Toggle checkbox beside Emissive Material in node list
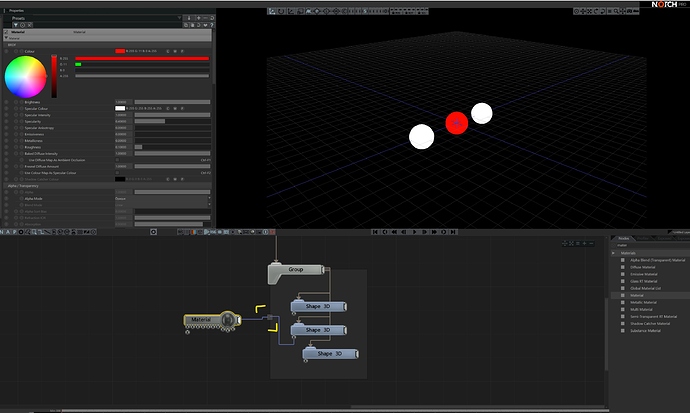This screenshot has width=690, height=413. point(623,274)
